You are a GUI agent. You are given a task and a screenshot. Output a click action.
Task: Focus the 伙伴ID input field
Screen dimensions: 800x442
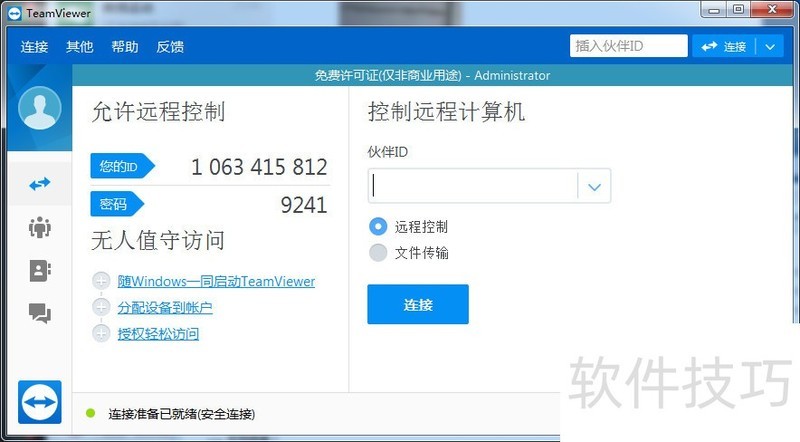[473, 186]
